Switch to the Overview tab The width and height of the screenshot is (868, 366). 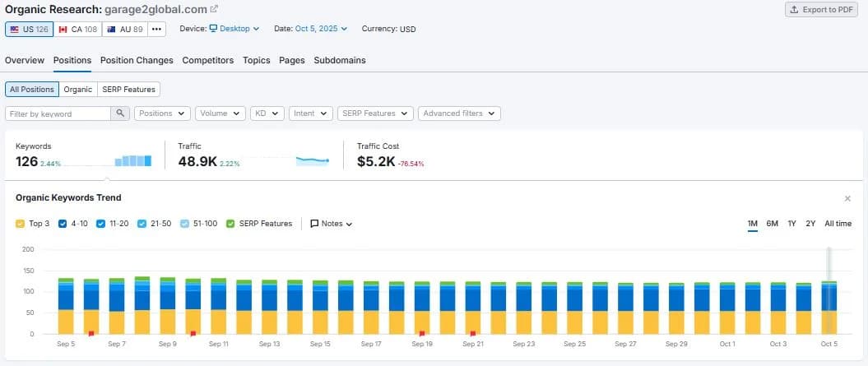pyautogui.click(x=25, y=60)
